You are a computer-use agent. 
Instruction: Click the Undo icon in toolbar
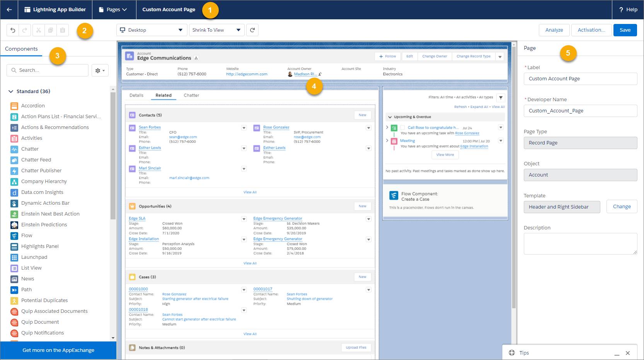coord(13,30)
